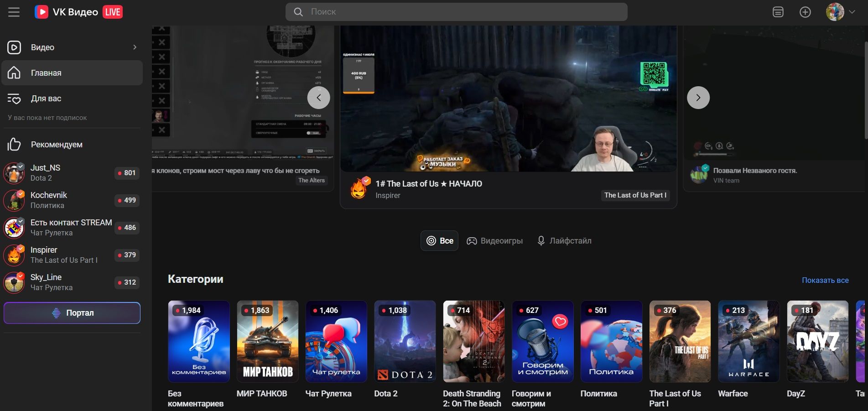Click Inspirer name under stream title
Image resolution: width=868 pixels, height=411 pixels.
pos(388,195)
